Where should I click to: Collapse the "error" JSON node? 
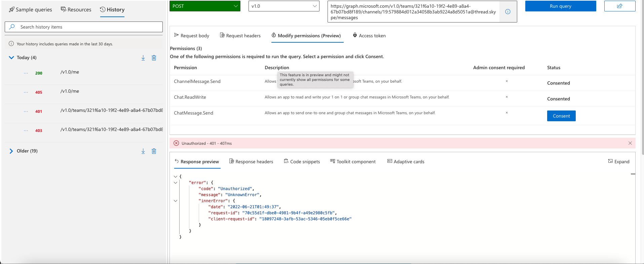175,183
